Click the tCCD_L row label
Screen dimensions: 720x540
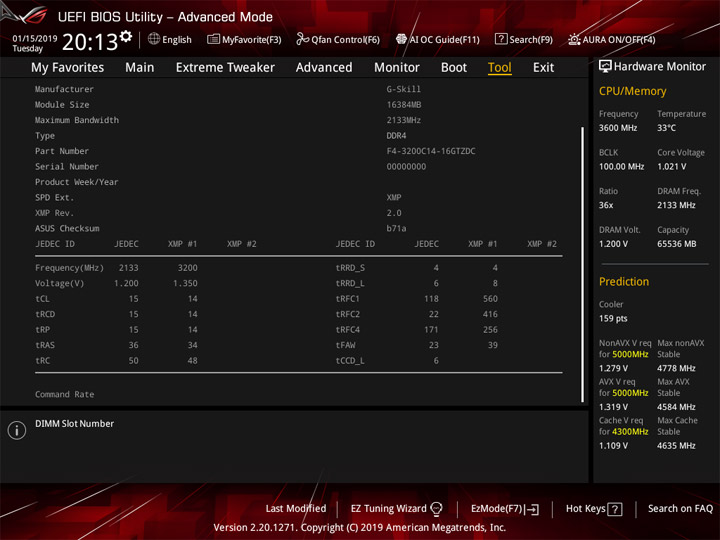pyautogui.click(x=350, y=361)
